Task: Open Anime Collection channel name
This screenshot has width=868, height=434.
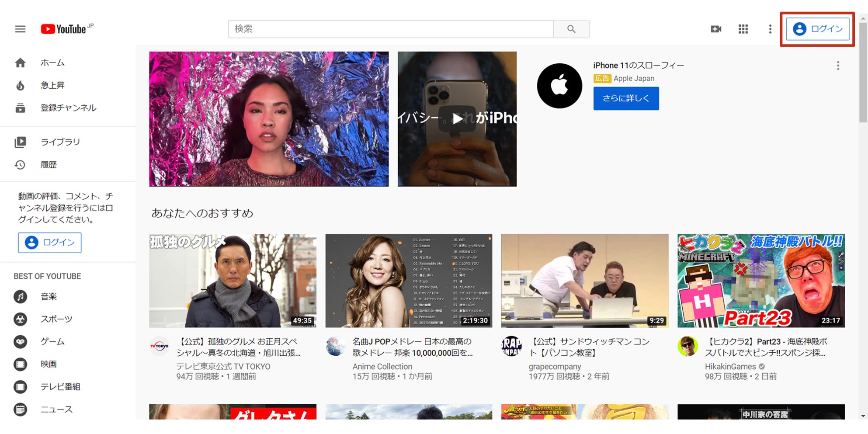Action: coord(382,367)
